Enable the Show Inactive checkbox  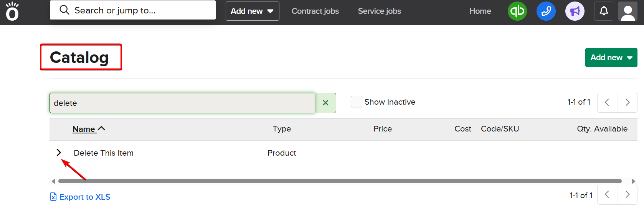[x=357, y=102]
